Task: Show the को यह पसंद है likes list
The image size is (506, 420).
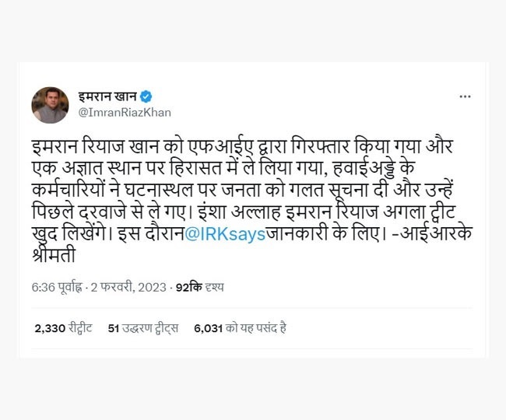Action: [256, 328]
